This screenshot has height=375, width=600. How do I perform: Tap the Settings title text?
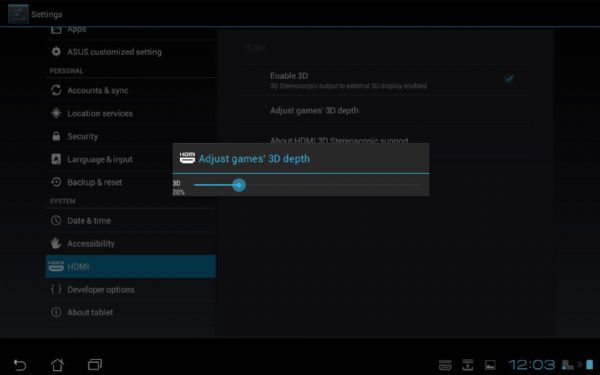click(x=47, y=14)
